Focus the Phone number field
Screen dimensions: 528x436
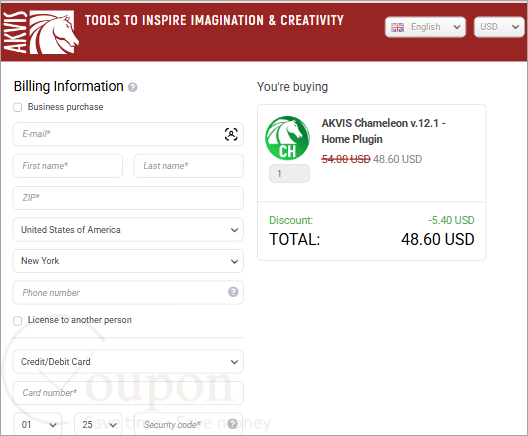pyautogui.click(x=128, y=293)
